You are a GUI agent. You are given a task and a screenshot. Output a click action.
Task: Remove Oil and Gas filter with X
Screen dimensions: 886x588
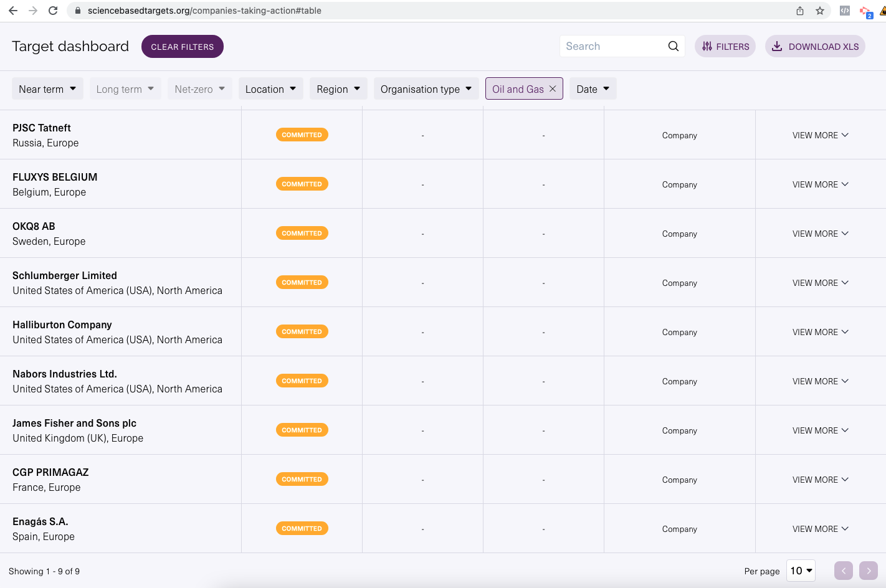(x=553, y=89)
